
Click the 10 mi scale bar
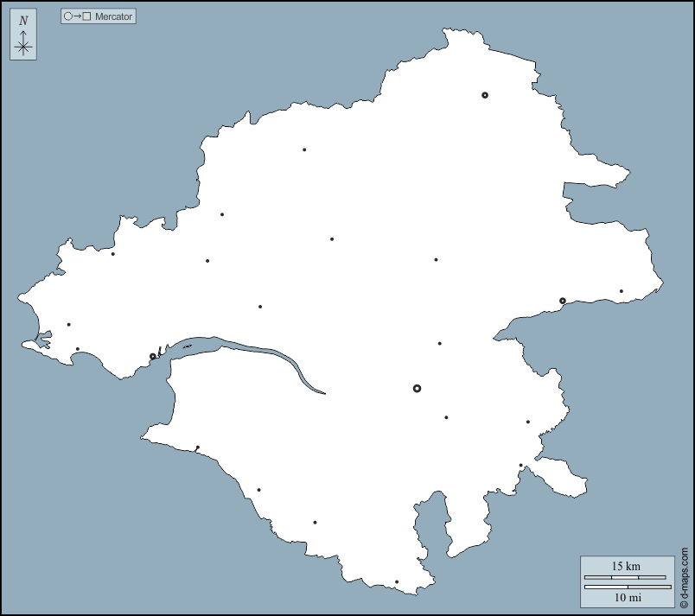(x=627, y=587)
